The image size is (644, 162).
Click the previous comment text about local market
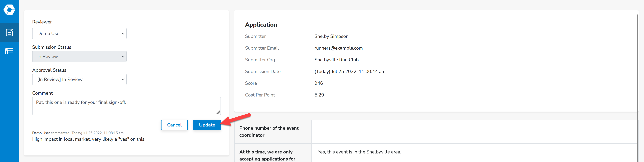coord(89,139)
